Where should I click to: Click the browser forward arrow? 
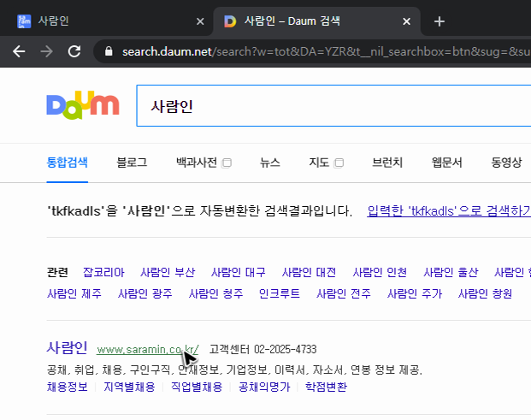46,51
